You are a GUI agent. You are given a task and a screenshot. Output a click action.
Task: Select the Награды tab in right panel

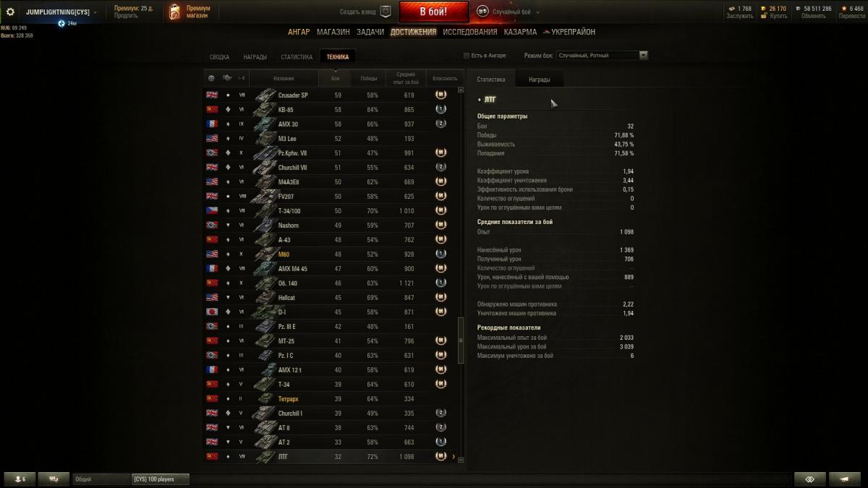click(x=539, y=80)
